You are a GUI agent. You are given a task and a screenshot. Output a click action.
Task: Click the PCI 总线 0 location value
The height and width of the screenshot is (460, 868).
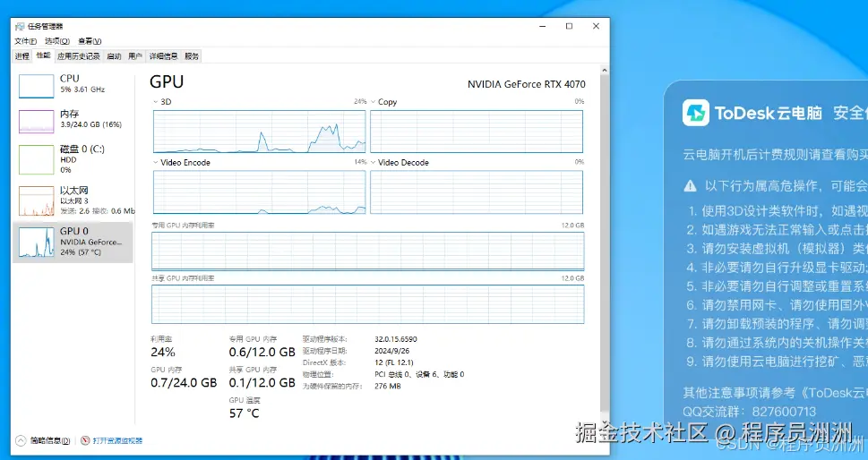pyautogui.click(x=419, y=374)
